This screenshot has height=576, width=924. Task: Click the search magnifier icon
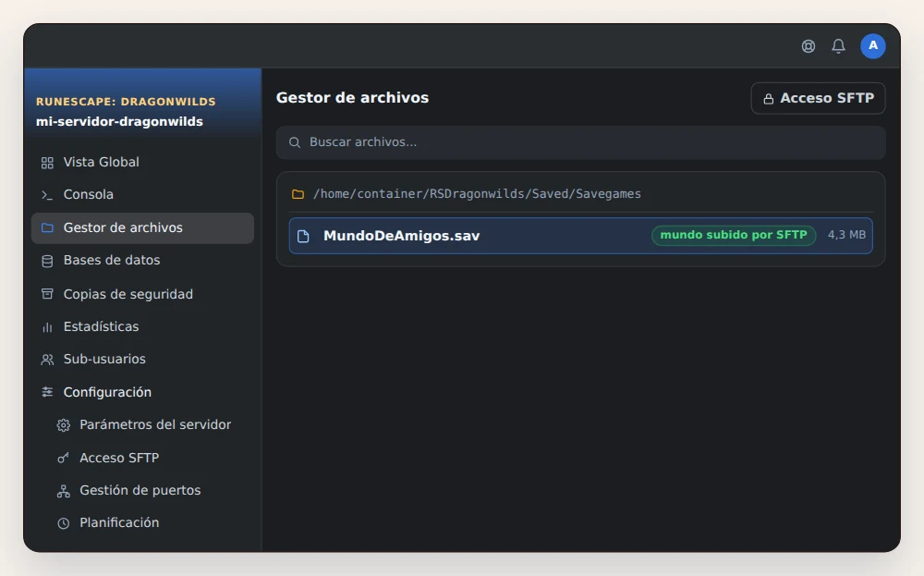click(295, 142)
